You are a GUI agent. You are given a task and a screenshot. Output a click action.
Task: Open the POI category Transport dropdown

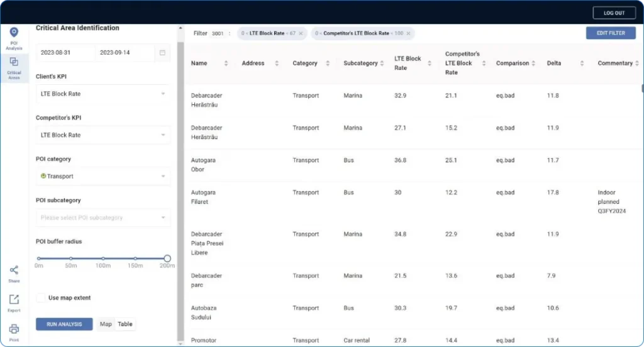pos(103,177)
